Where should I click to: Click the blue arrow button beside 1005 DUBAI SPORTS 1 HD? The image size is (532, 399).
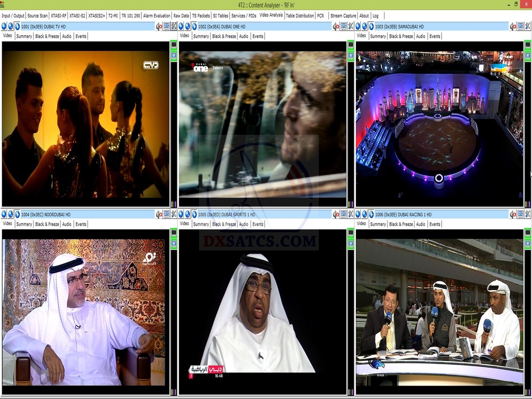point(195,215)
